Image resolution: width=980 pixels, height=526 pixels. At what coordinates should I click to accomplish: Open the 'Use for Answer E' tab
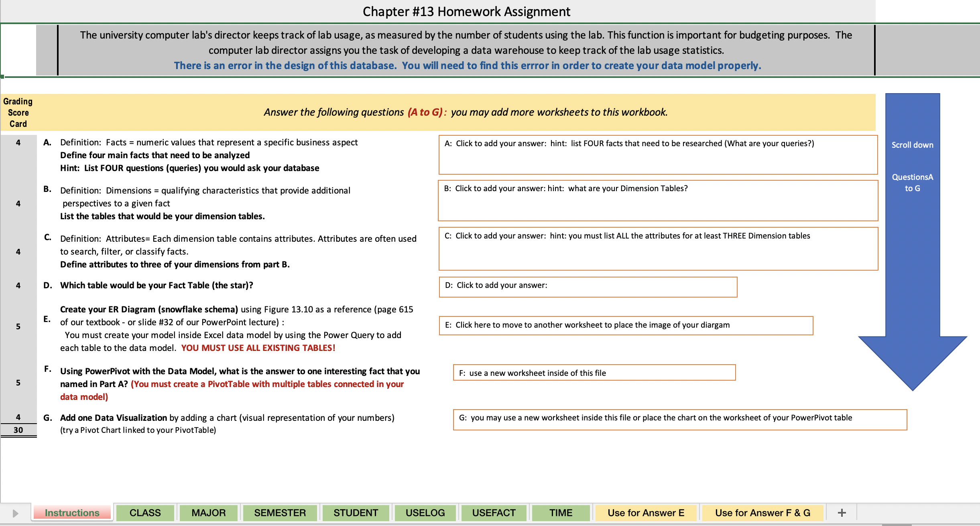pyautogui.click(x=645, y=512)
